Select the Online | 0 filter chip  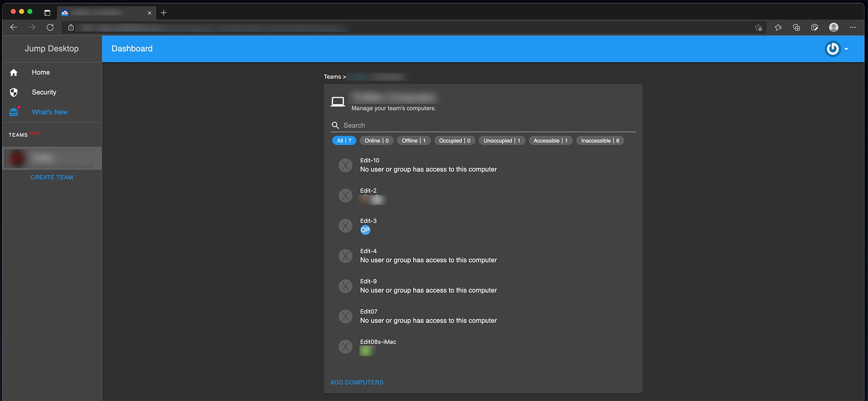pyautogui.click(x=377, y=140)
